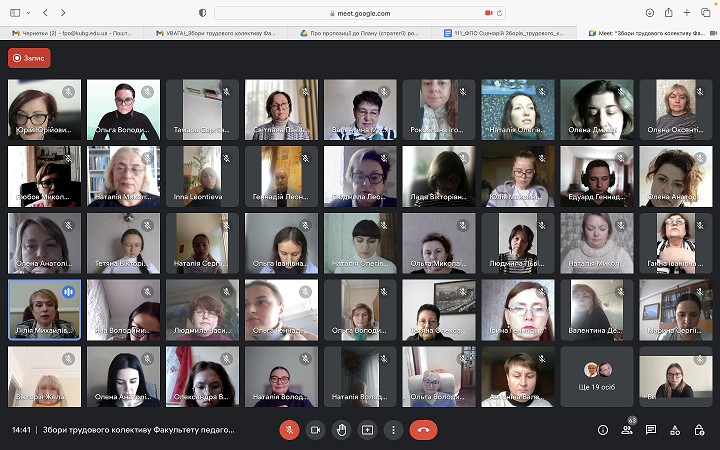Open the activities panel

[675, 429]
